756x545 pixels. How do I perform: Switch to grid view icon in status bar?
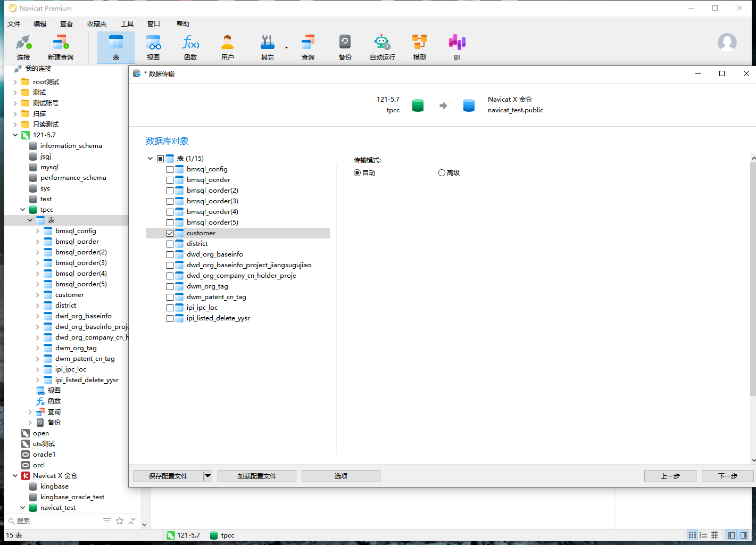tap(692, 535)
